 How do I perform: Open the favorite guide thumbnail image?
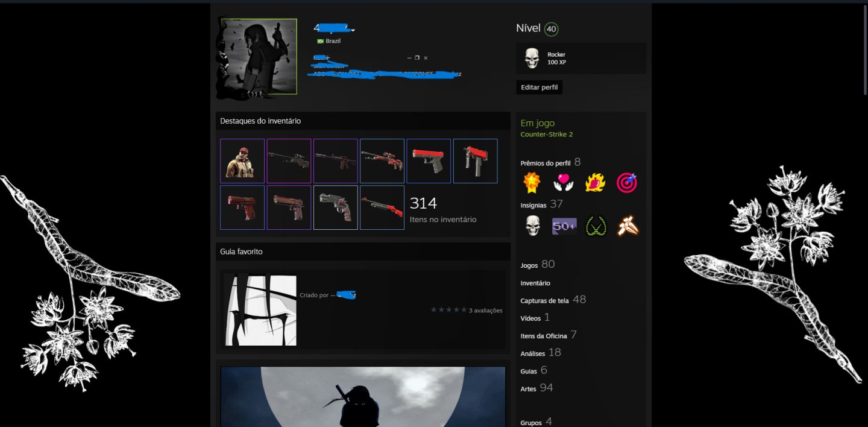click(x=261, y=310)
